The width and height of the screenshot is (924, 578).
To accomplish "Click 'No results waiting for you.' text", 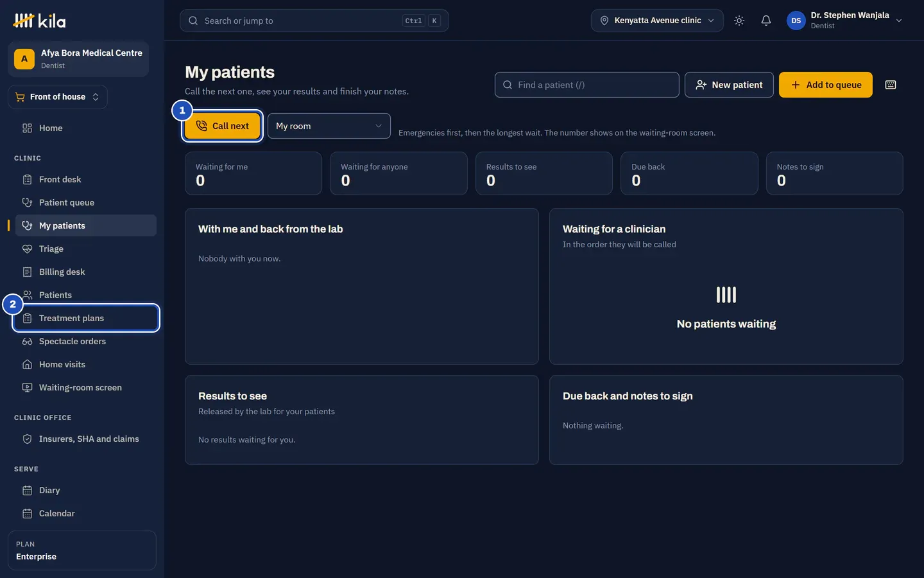I will click(247, 440).
